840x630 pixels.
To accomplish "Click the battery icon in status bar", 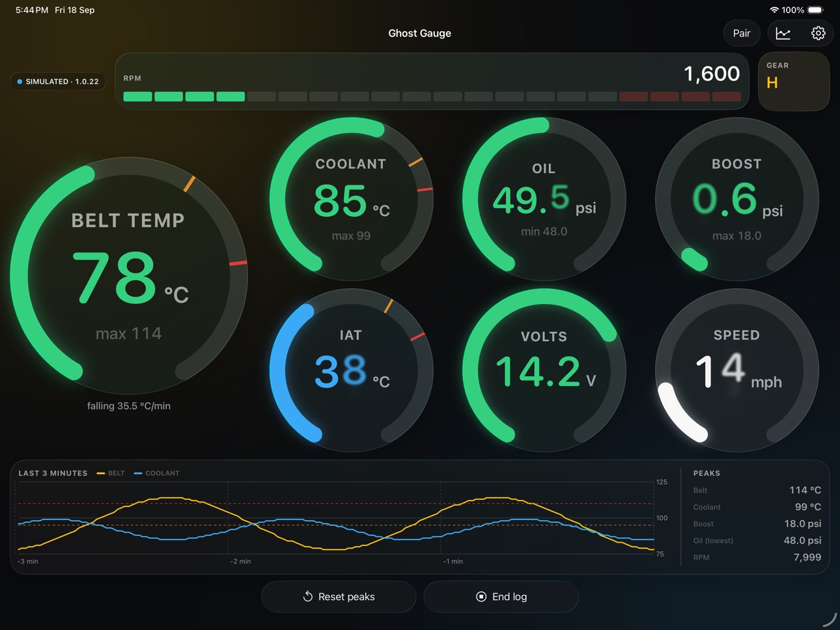I will coord(816,10).
